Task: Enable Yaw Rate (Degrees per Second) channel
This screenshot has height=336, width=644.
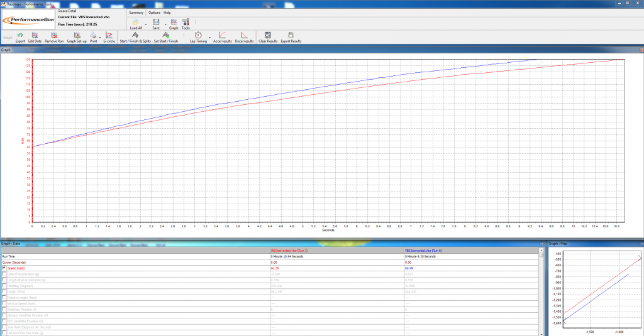Action: [x=4, y=327]
